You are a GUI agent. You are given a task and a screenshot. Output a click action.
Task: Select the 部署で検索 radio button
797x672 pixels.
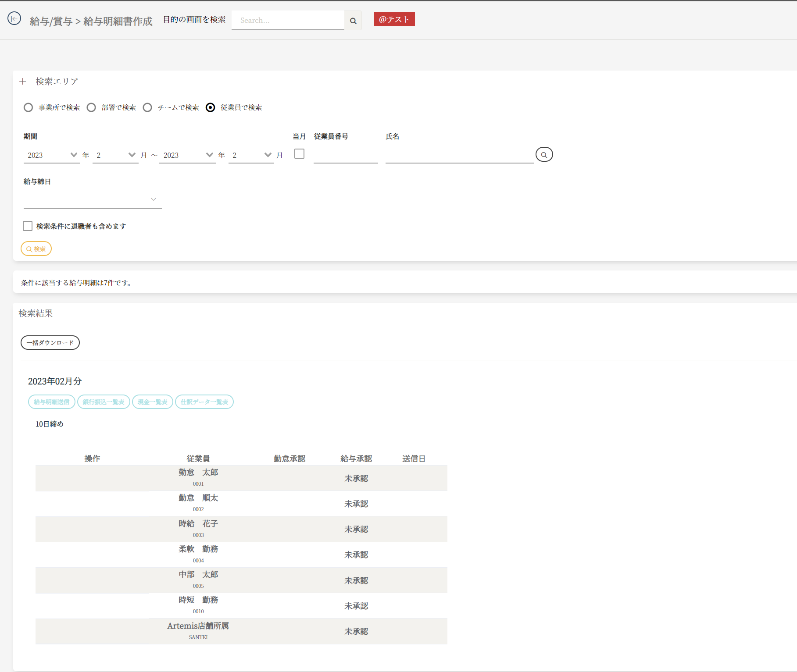pos(91,108)
